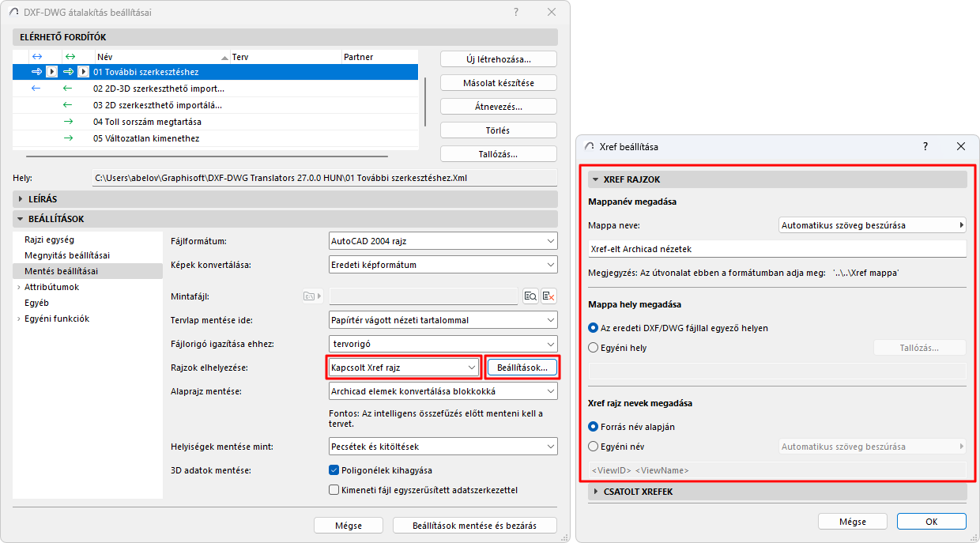Click the Mintafájl path input field
The width and height of the screenshot is (980, 543).
tap(424, 296)
